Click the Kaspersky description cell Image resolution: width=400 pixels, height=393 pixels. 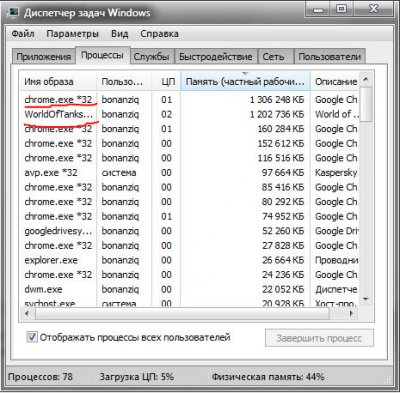click(x=336, y=172)
